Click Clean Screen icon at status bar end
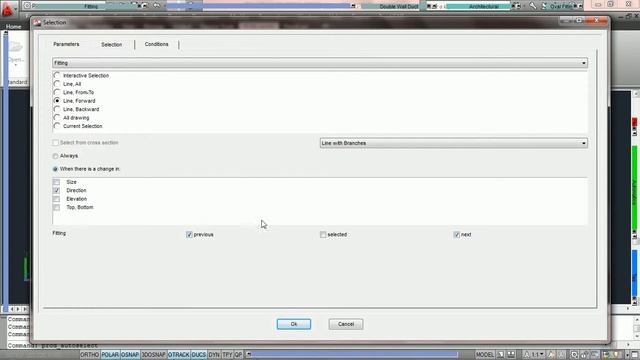 click(x=635, y=355)
